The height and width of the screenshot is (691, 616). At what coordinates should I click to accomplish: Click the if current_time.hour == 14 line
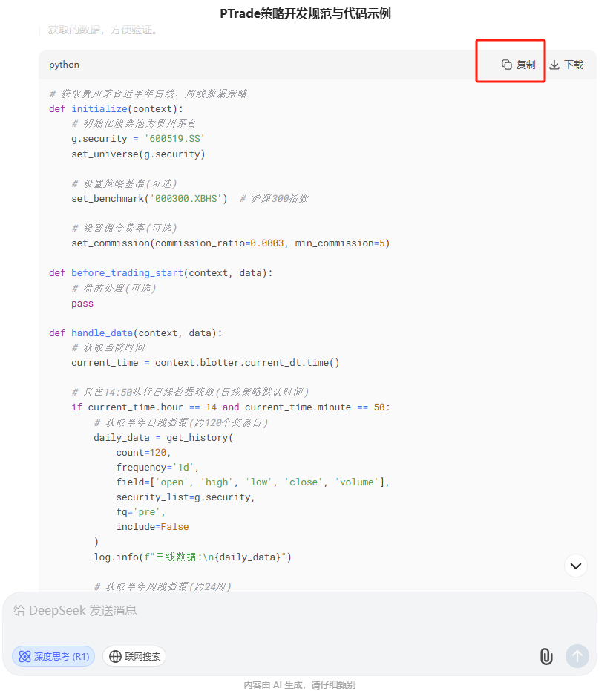coord(231,407)
